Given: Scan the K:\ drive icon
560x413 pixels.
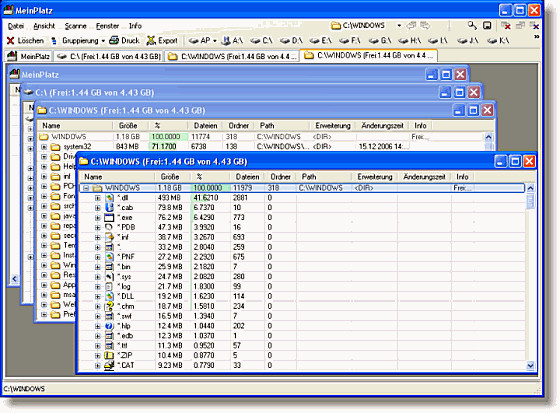Looking at the screenshot, I should point(492,41).
